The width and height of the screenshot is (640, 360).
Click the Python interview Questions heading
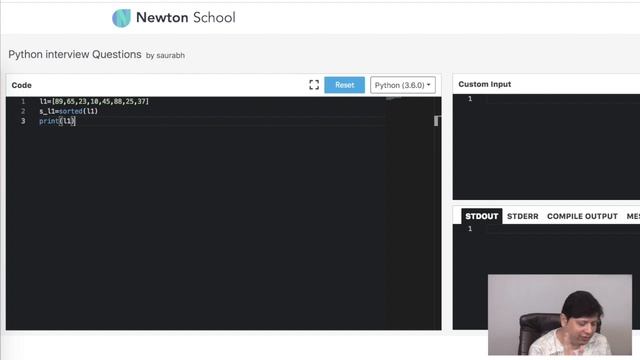(x=75, y=54)
